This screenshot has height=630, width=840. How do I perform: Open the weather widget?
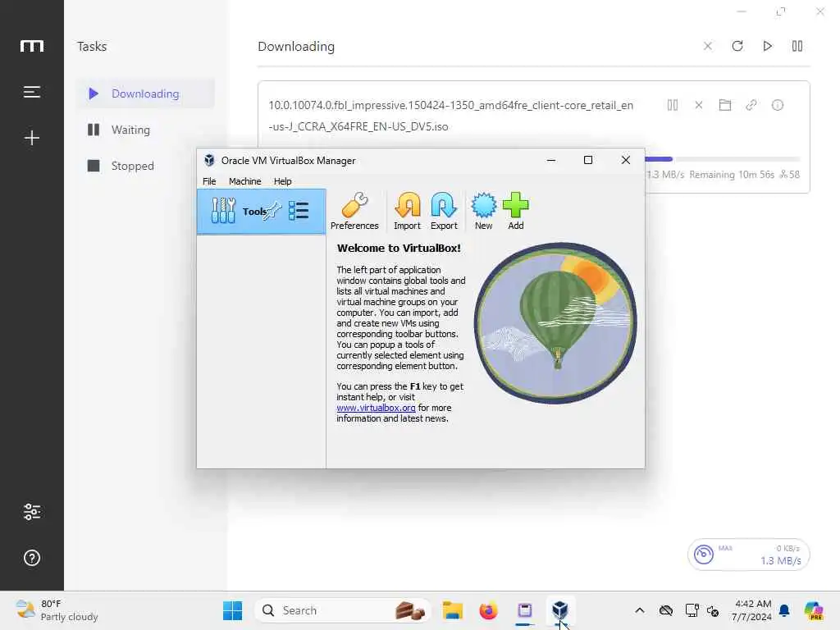(57, 610)
